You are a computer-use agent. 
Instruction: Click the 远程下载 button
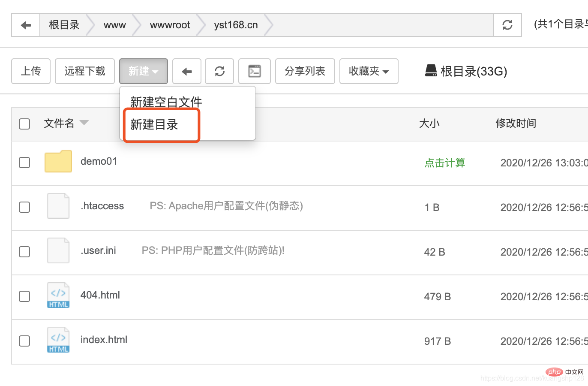tap(85, 71)
